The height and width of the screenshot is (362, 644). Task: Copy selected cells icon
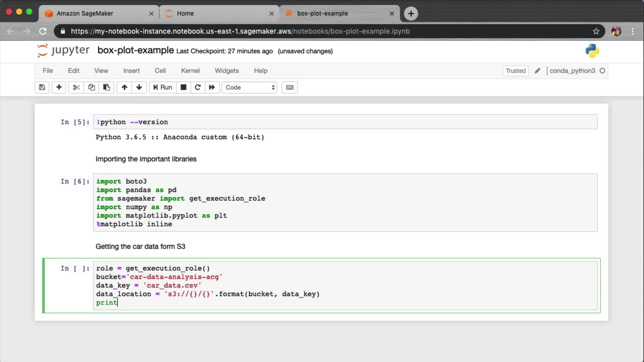tap(91, 87)
